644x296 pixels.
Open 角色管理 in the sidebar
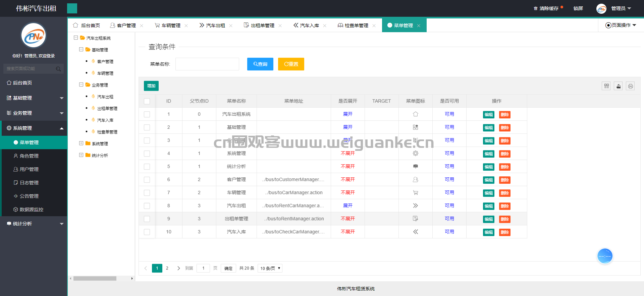pyautogui.click(x=34, y=156)
